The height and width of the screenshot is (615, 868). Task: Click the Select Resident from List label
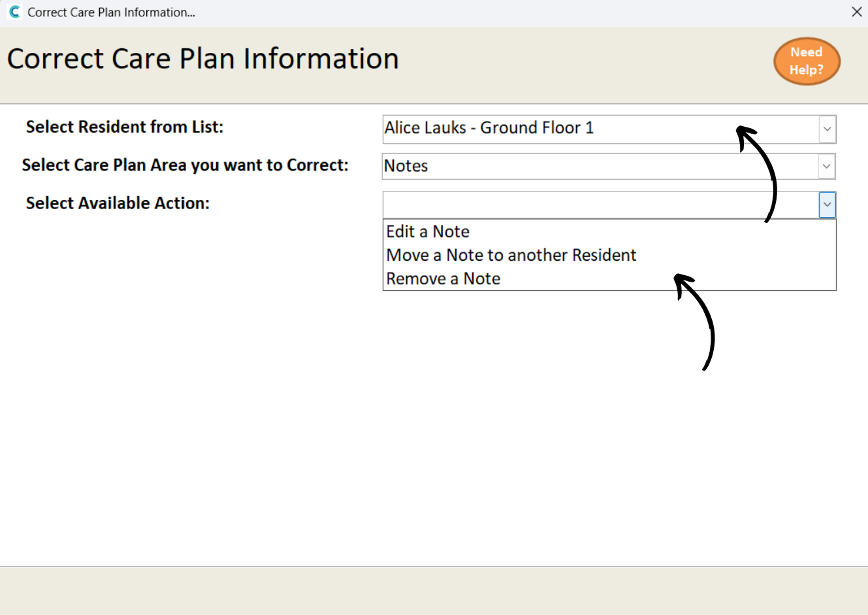[125, 127]
